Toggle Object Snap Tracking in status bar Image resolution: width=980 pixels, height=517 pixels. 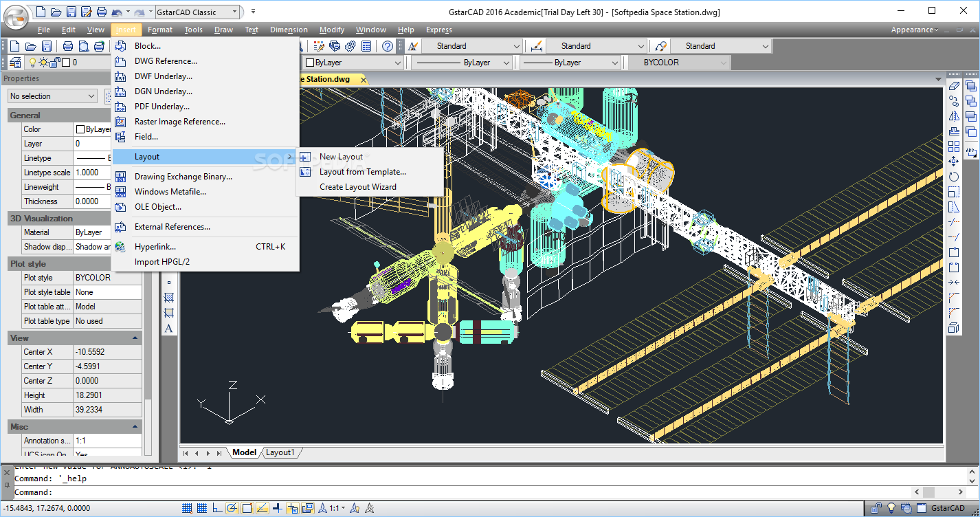(x=262, y=509)
